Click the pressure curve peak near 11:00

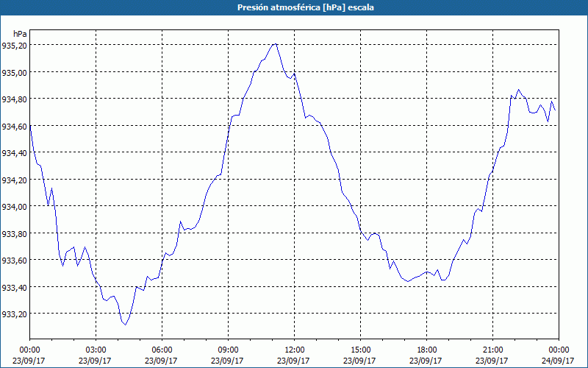point(276,44)
